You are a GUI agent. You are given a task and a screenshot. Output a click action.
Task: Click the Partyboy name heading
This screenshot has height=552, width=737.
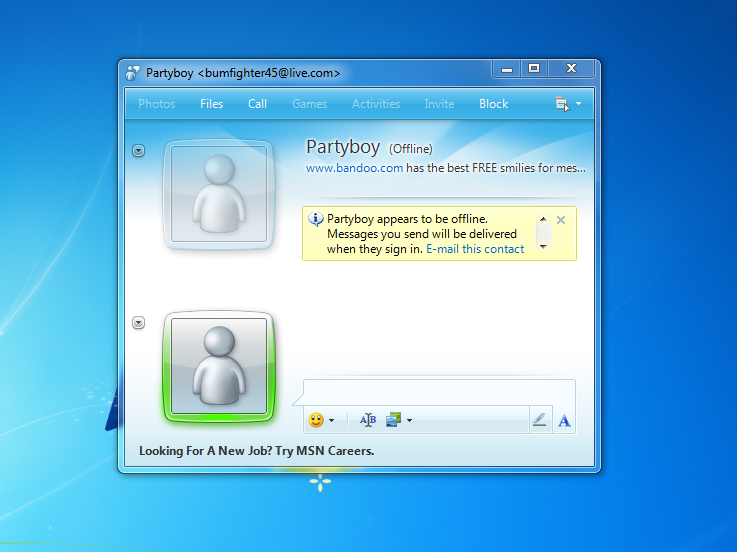[x=343, y=147]
